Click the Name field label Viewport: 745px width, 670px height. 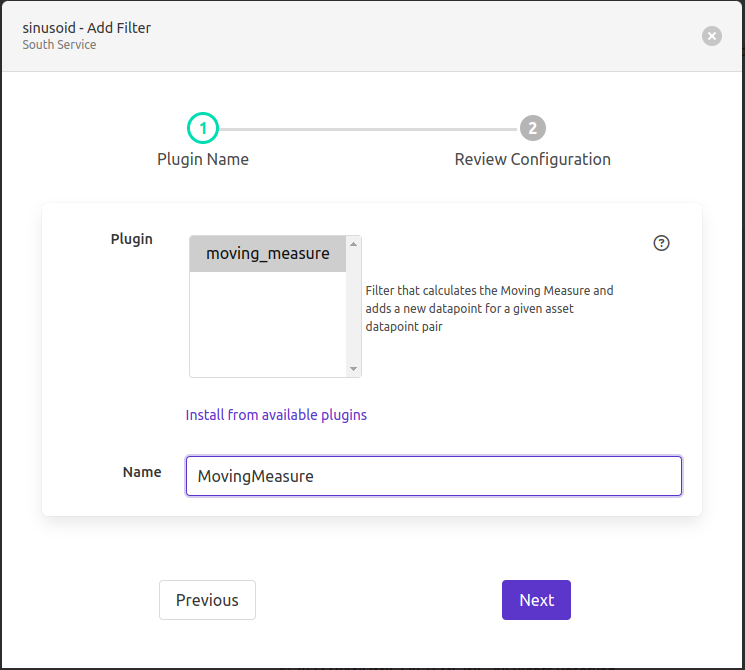(142, 472)
